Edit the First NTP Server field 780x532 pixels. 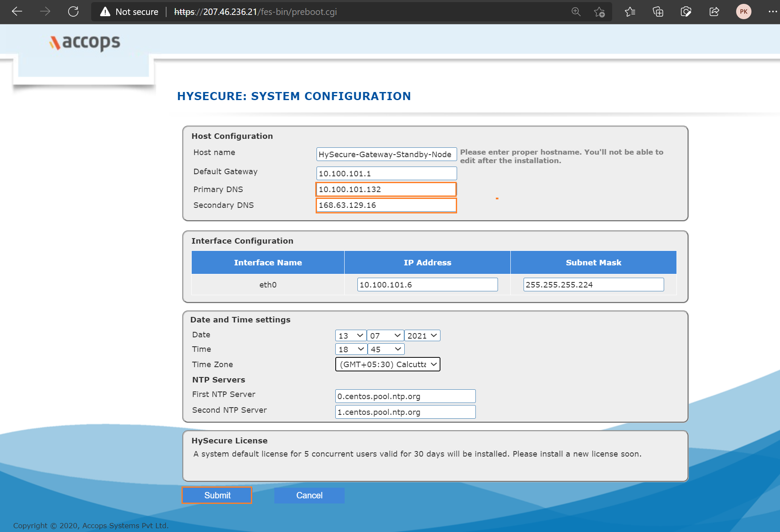pyautogui.click(x=405, y=396)
